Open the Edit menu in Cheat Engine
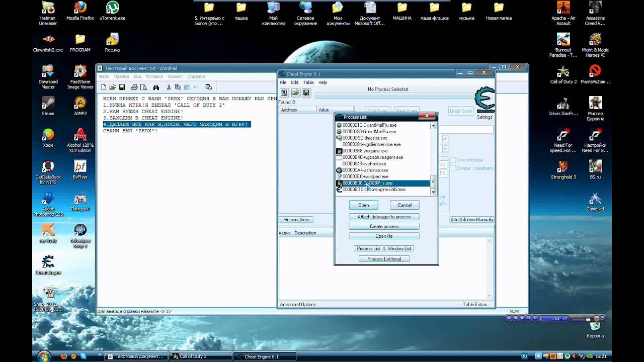 coord(294,82)
